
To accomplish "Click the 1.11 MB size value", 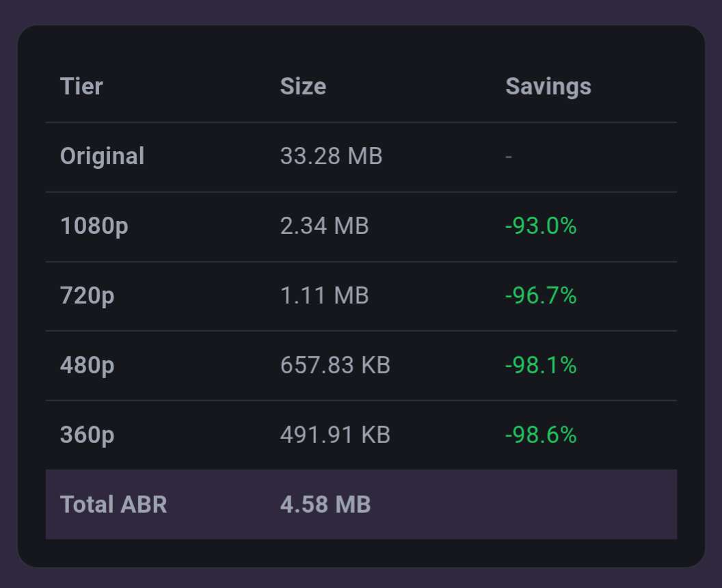I will [324, 296].
